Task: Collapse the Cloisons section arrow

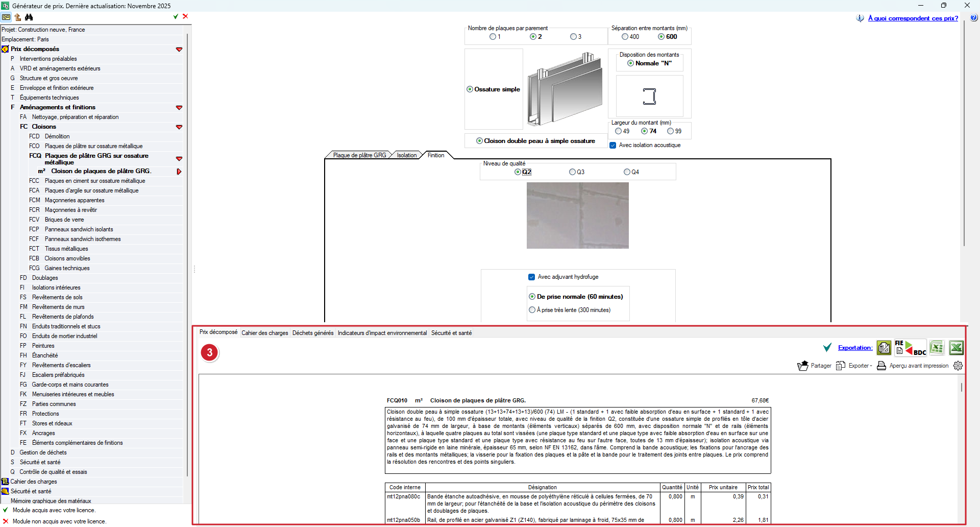Action: [x=179, y=127]
